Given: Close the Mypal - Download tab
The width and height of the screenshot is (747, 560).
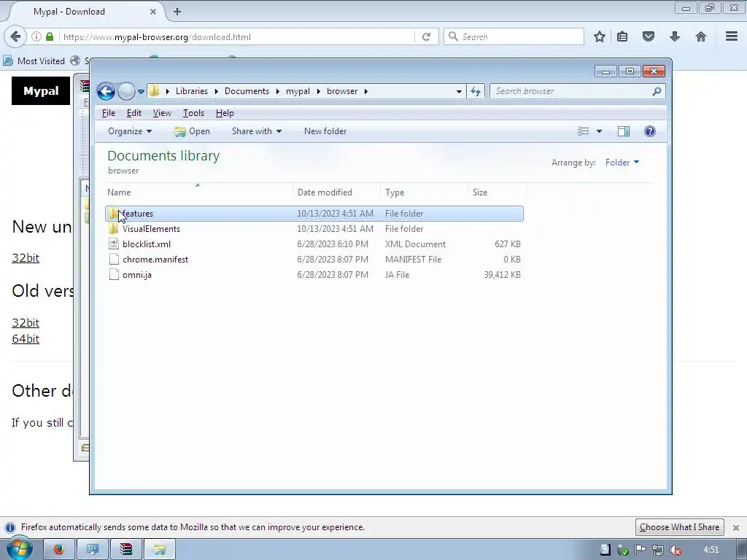Looking at the screenshot, I should tap(153, 12).
